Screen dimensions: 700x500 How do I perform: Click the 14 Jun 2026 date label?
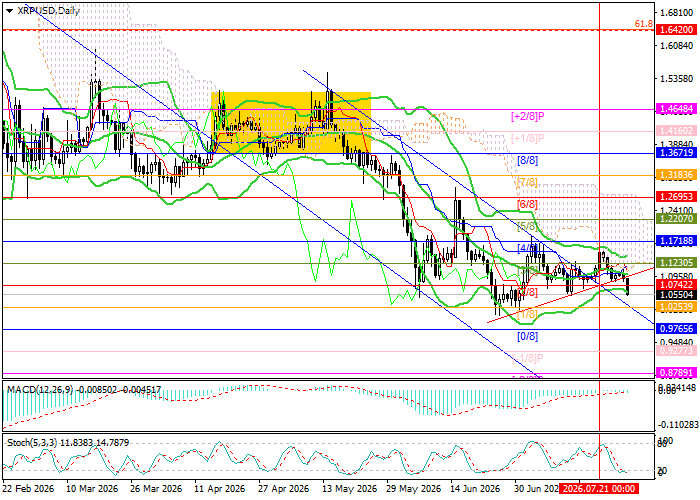[476, 489]
